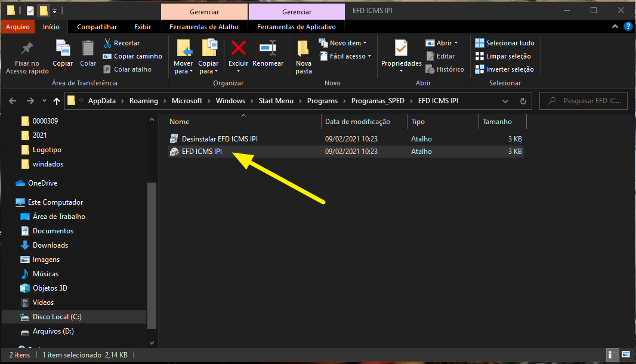
Task: Click the Pesquisar EFD IC search box
Action: point(583,101)
